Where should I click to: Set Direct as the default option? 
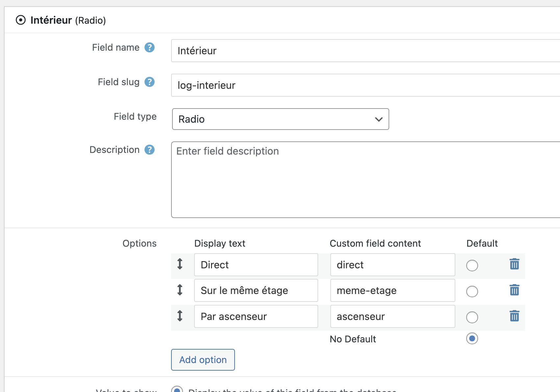[x=472, y=265]
